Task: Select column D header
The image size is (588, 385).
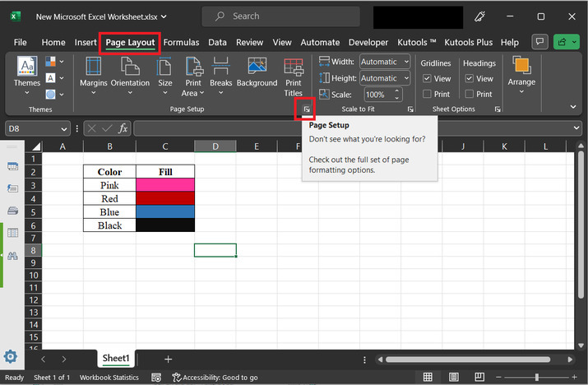Action: [x=215, y=146]
